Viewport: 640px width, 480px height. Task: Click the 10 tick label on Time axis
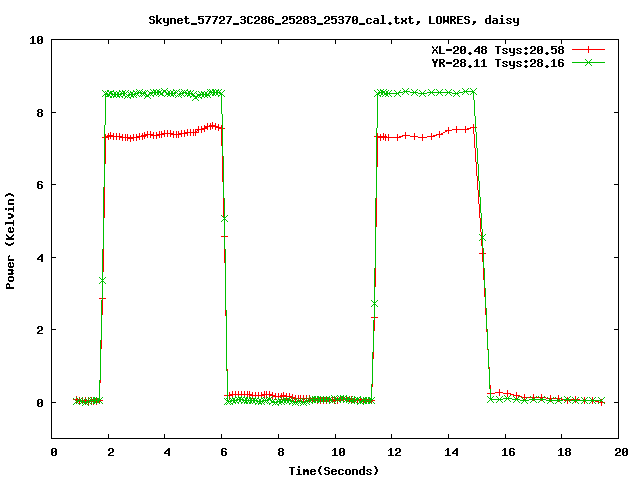338,452
